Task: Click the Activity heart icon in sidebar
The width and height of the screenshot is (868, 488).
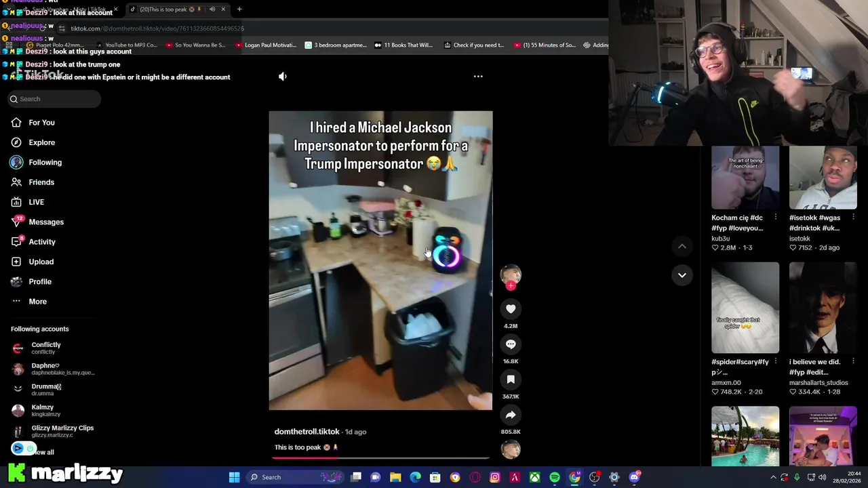Action: point(16,242)
